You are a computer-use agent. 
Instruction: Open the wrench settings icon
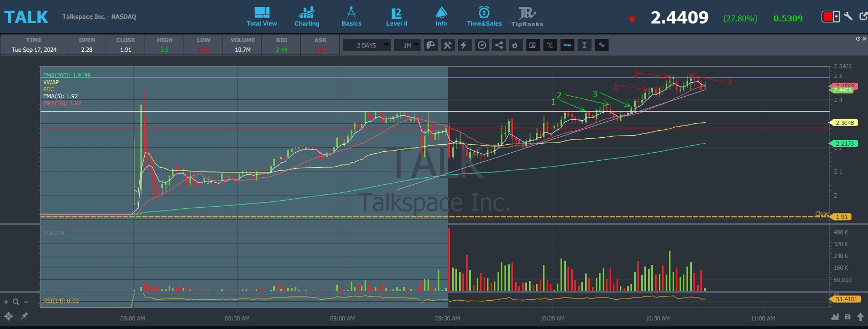[x=848, y=17]
